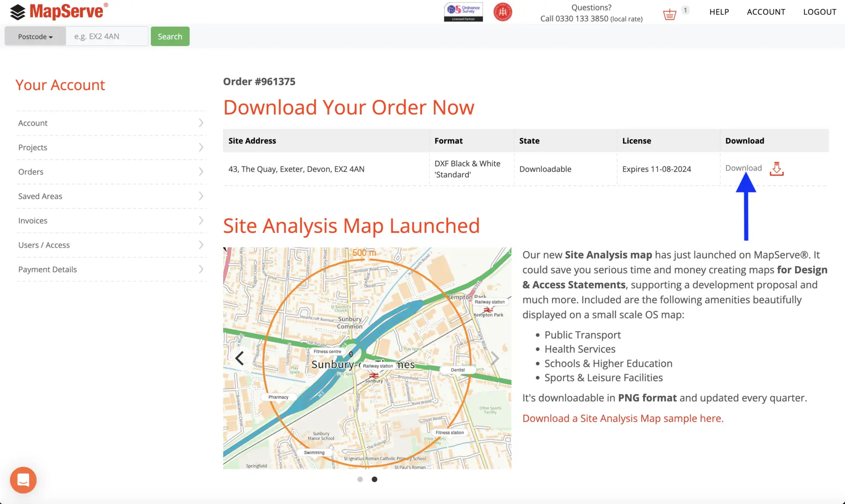Click the basket item count badge
This screenshot has height=504, width=845.
pyautogui.click(x=685, y=10)
